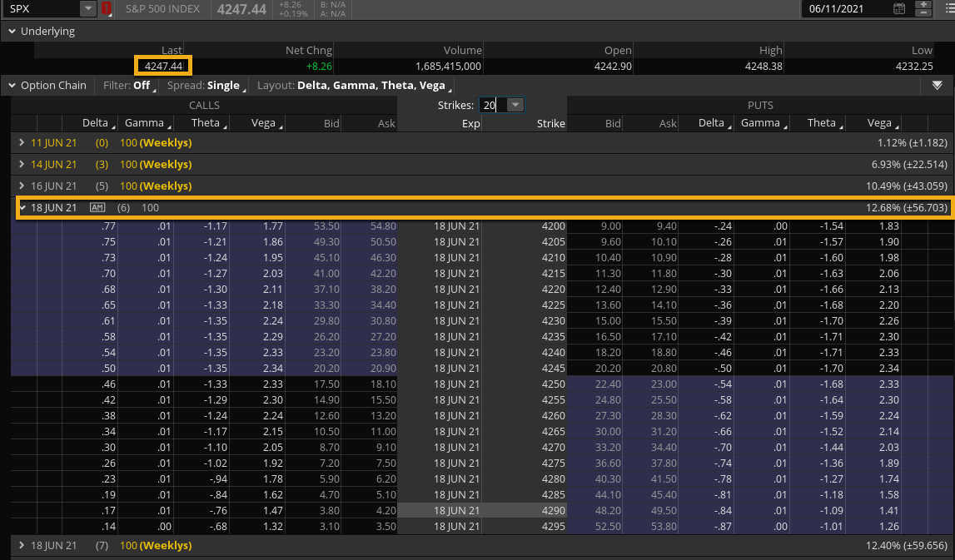Open the Layout selection menu
955x560 pixels.
(354, 85)
